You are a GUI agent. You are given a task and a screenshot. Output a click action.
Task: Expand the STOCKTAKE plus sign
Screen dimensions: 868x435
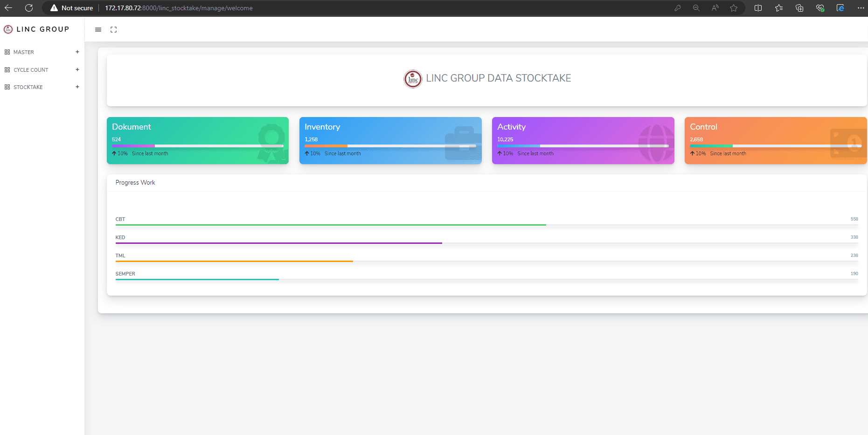[x=77, y=87]
